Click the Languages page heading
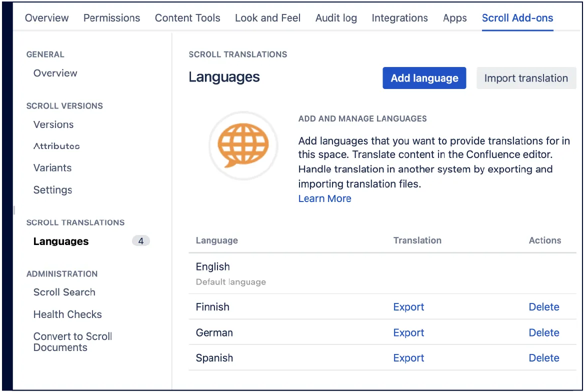Image resolution: width=585 pixels, height=392 pixels. 224,77
